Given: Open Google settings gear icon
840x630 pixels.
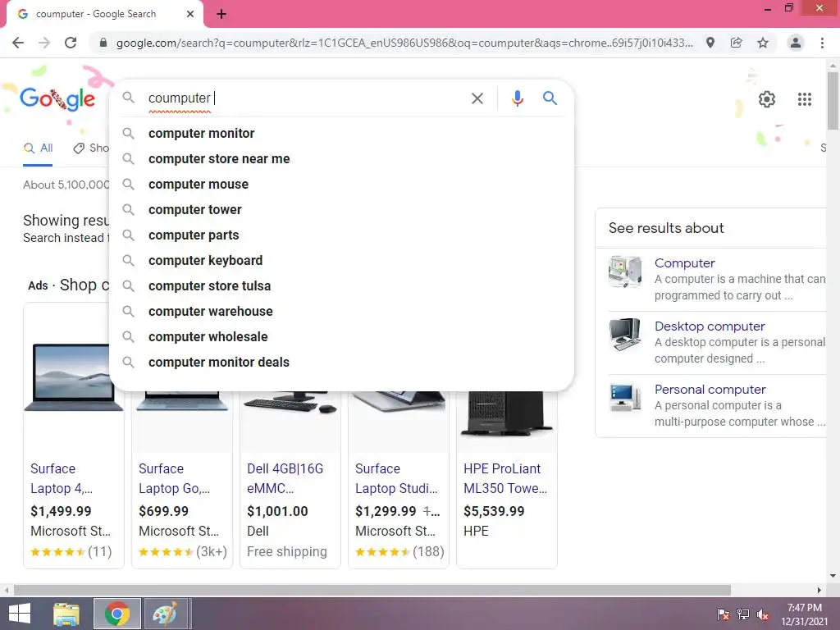Looking at the screenshot, I should pyautogui.click(x=767, y=99).
